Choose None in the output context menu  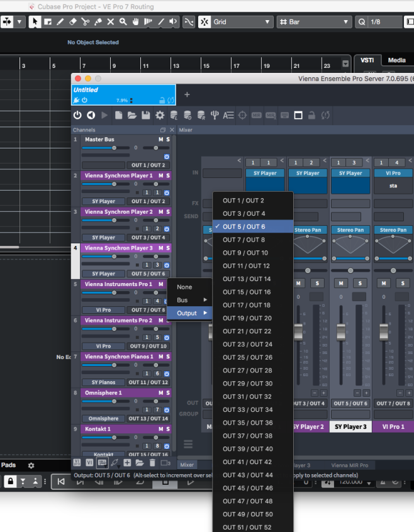[189, 287]
